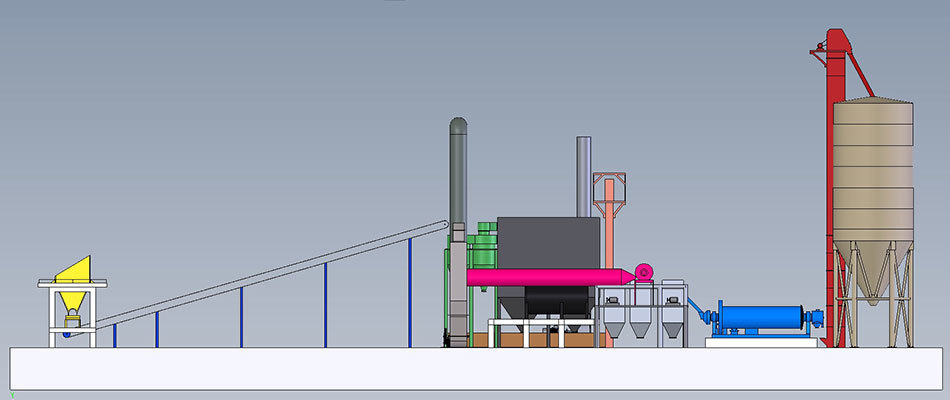Select the light gray exhaust stack
This screenshot has width=950, height=400.
[x=583, y=176]
